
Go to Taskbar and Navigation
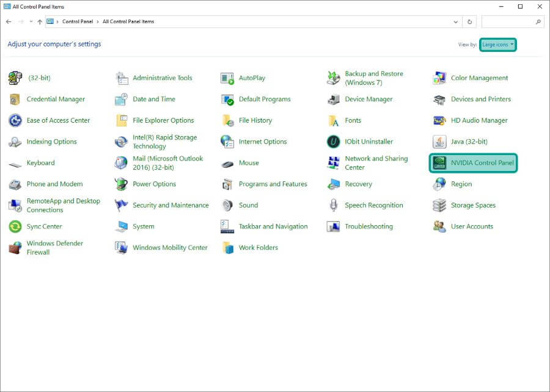coord(273,227)
